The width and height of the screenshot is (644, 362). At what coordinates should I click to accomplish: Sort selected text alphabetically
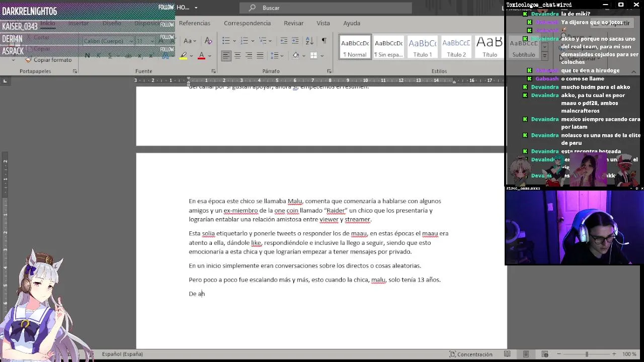pyautogui.click(x=309, y=41)
